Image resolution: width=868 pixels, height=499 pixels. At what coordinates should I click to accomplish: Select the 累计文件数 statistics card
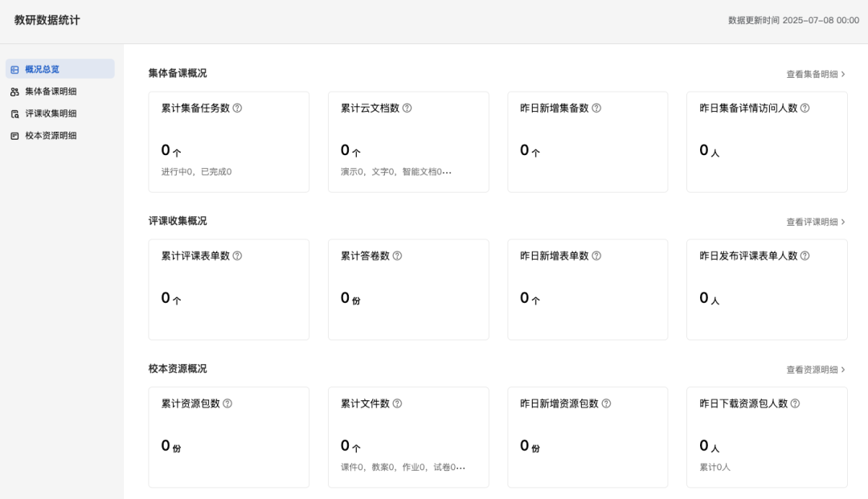coord(408,436)
